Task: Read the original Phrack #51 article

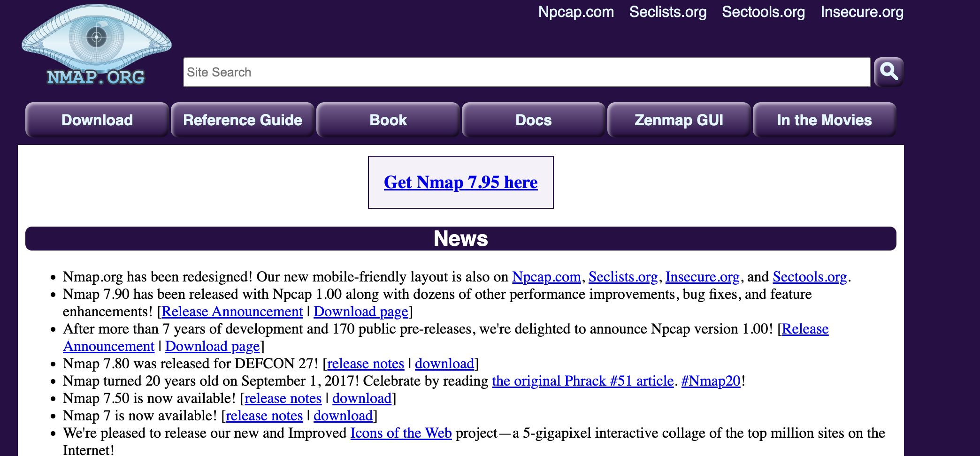Action: tap(583, 381)
